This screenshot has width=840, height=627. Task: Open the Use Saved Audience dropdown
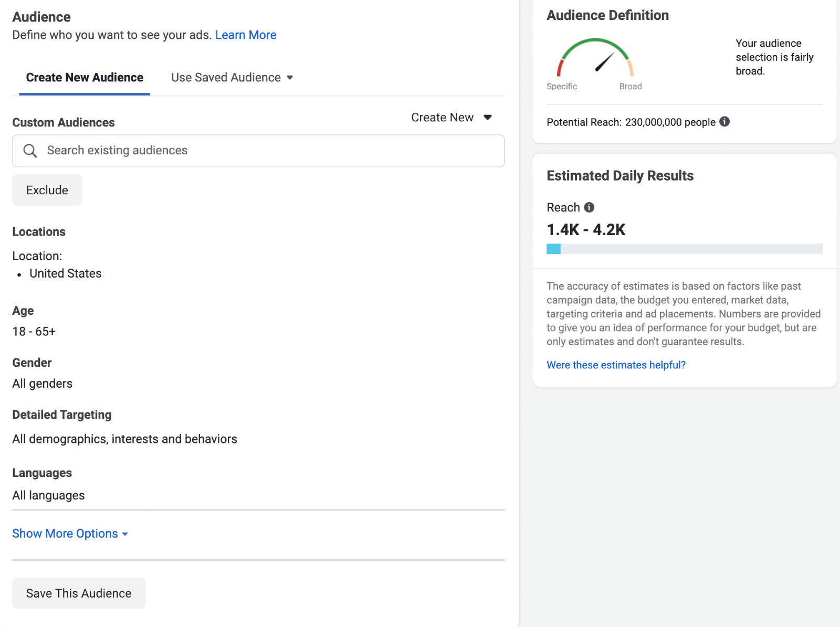(x=232, y=78)
